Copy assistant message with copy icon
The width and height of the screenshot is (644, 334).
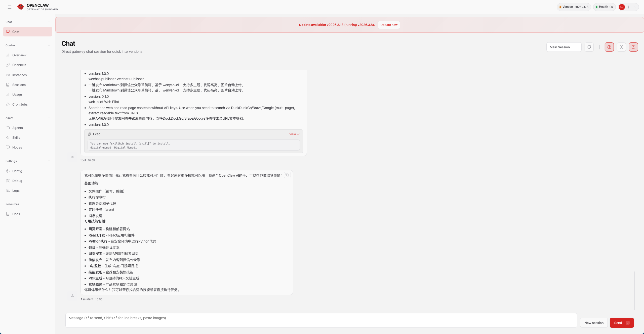pyautogui.click(x=287, y=175)
